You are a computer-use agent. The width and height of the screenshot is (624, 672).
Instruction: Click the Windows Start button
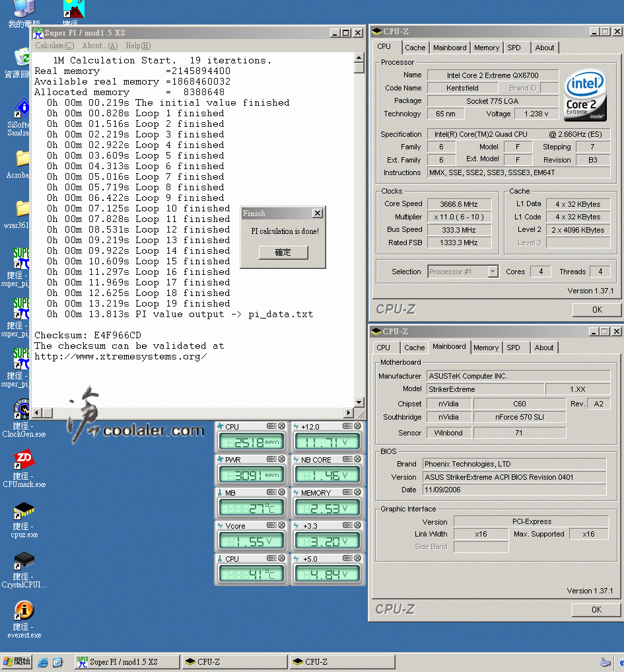[x=17, y=661]
